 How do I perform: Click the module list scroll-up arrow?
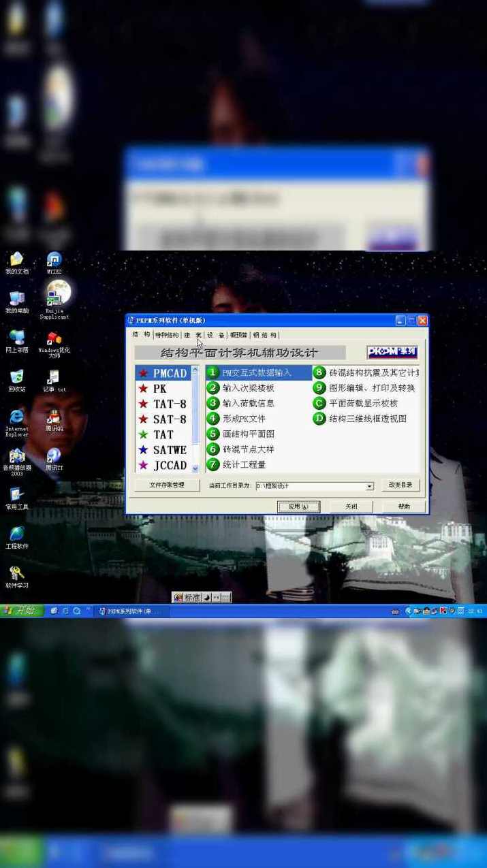pos(195,370)
